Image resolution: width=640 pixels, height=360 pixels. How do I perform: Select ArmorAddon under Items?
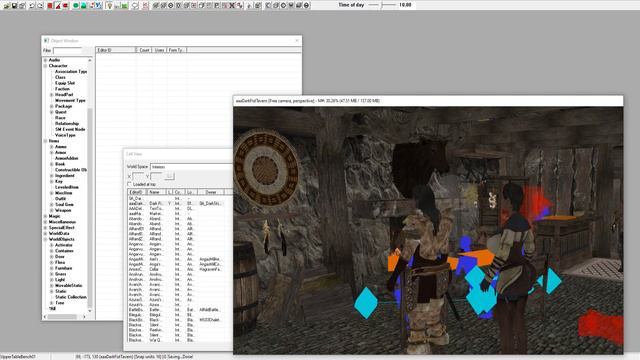[67, 158]
